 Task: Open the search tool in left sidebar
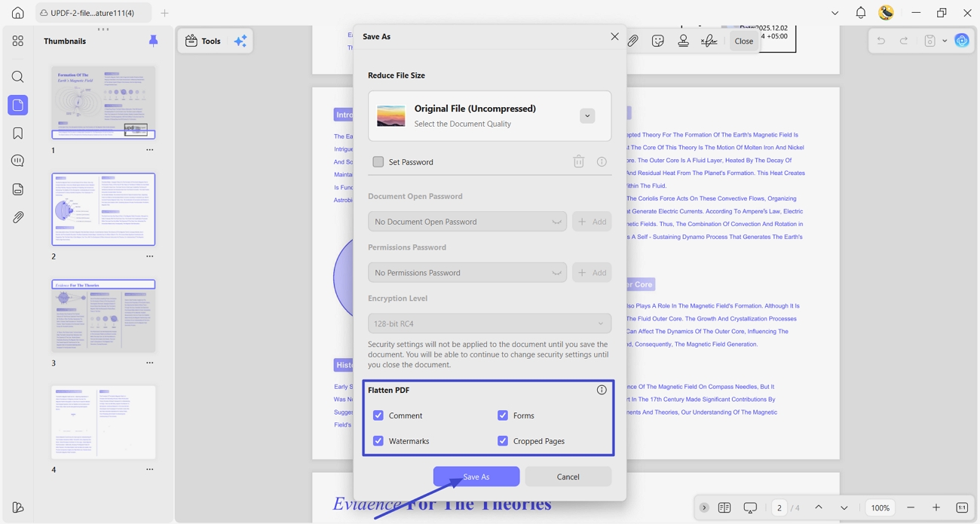point(18,77)
